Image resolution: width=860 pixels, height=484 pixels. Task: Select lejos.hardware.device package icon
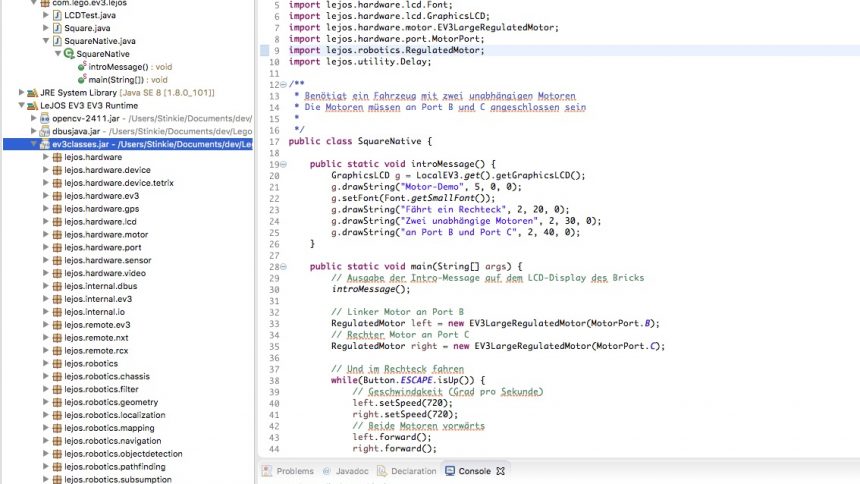point(57,170)
